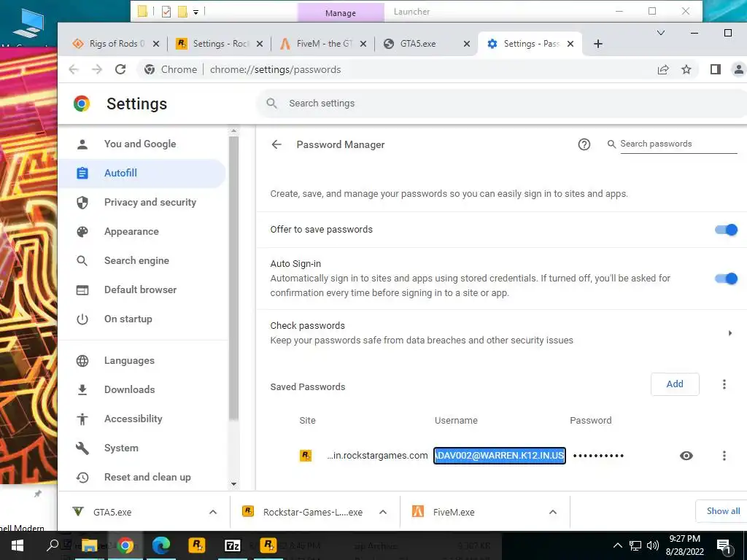Expand Rockstar-Games-L....exe download options chevron

pos(382,512)
